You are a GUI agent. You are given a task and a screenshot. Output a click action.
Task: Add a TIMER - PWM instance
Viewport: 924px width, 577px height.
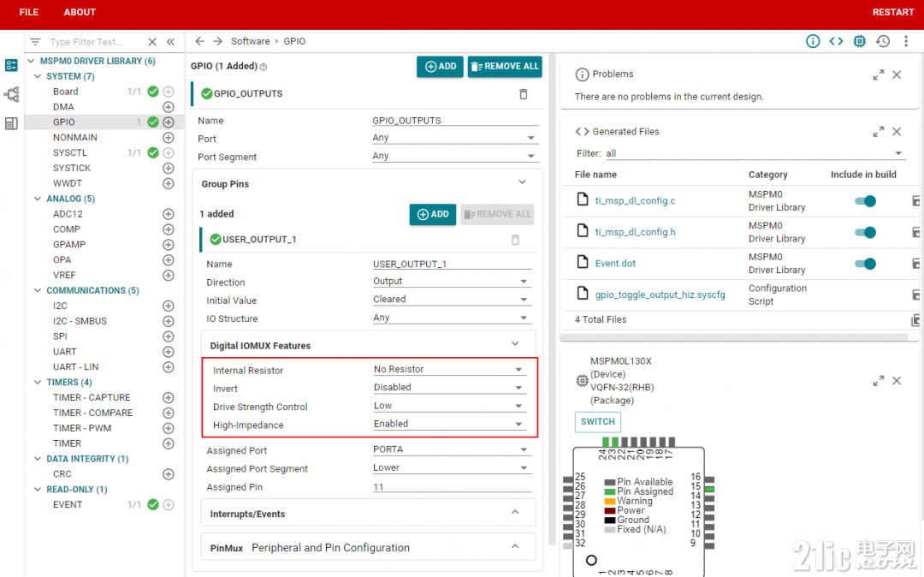pos(169,428)
